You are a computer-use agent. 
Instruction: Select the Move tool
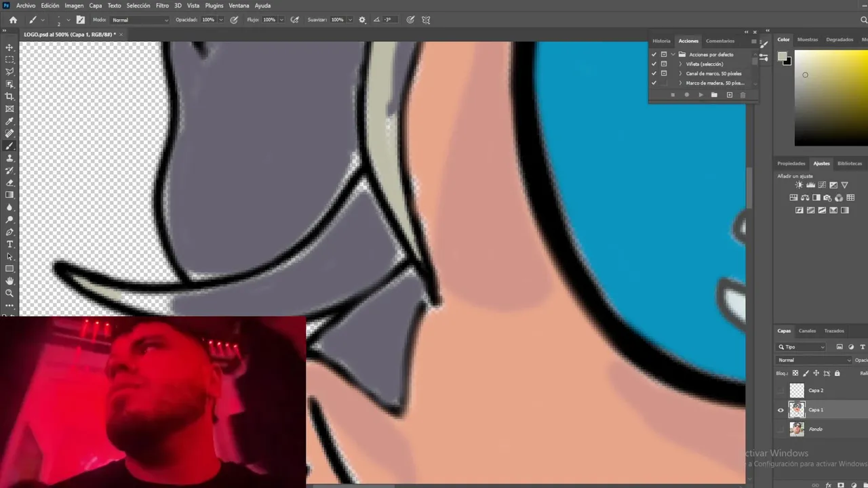click(x=9, y=47)
